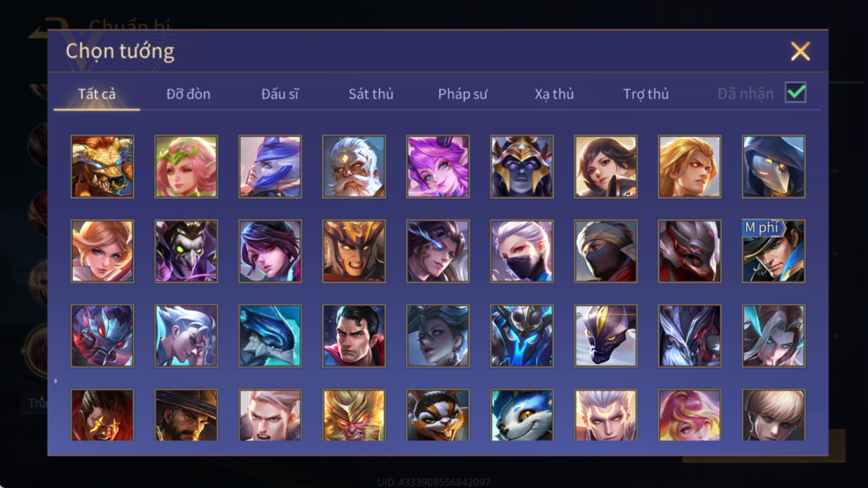Show the "Sát thủ" hero category
The height and width of the screenshot is (488, 868).
coord(371,94)
